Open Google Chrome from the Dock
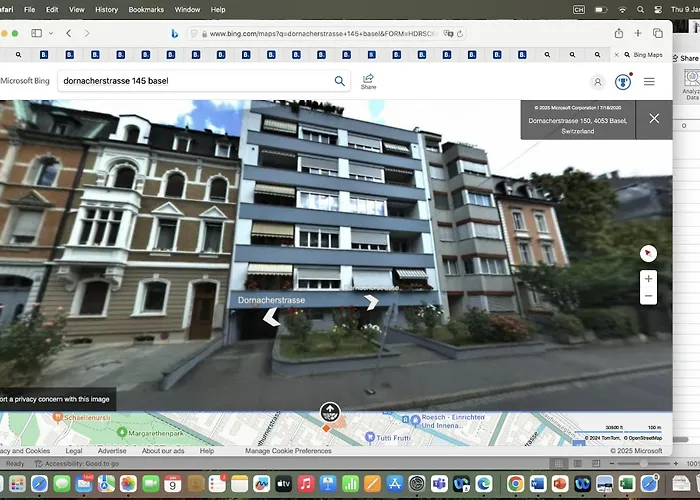The image size is (700, 500). 515,483
